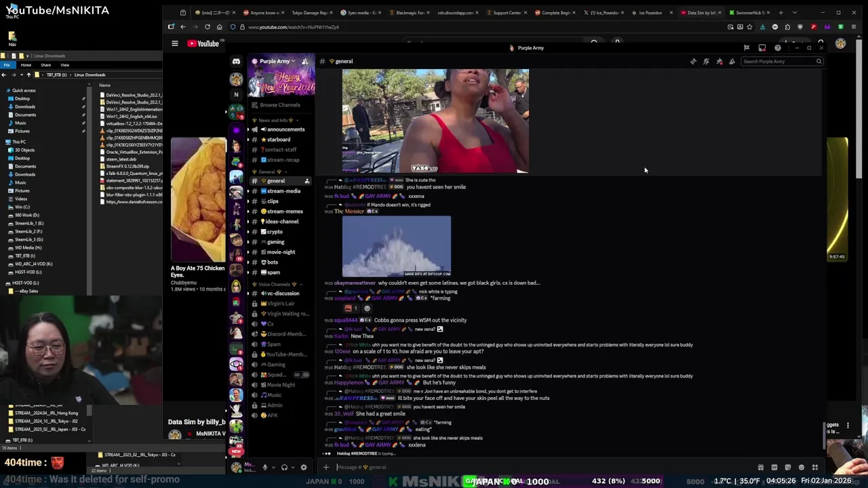The height and width of the screenshot is (488, 868).
Task: Open the Discord inbox icon
Action: point(762,48)
